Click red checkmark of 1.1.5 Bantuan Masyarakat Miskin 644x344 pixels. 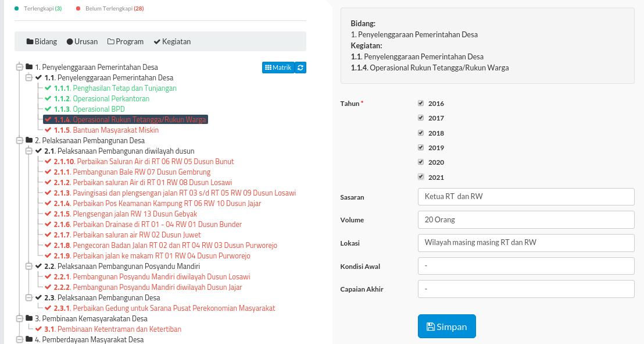click(x=48, y=130)
